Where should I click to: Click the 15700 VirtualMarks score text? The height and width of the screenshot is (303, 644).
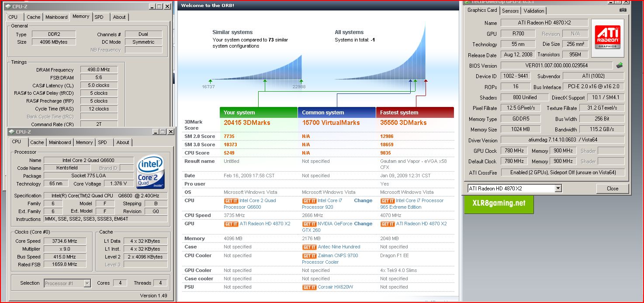331,123
